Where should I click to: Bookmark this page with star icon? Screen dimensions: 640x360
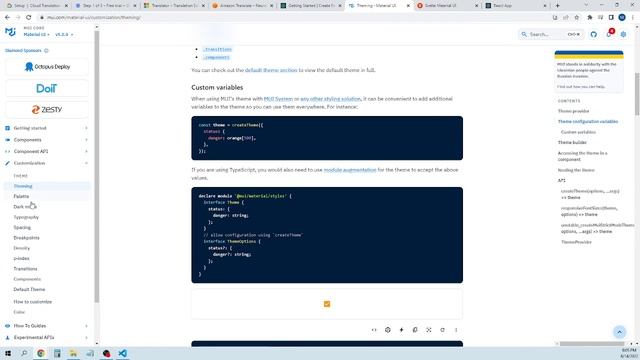(576, 18)
